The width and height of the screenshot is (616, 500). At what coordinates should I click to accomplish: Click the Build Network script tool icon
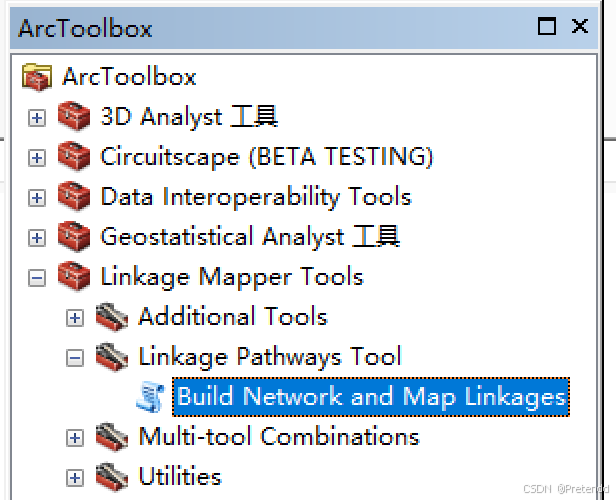(x=150, y=397)
